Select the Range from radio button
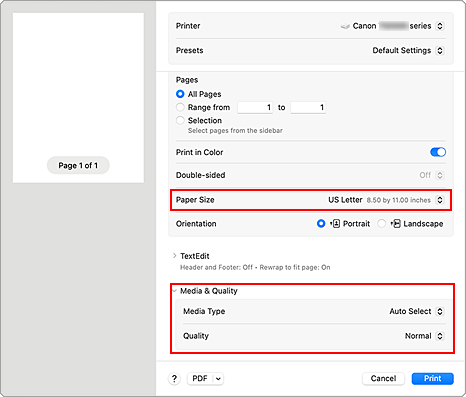This screenshot has height=397, width=466. tap(180, 107)
